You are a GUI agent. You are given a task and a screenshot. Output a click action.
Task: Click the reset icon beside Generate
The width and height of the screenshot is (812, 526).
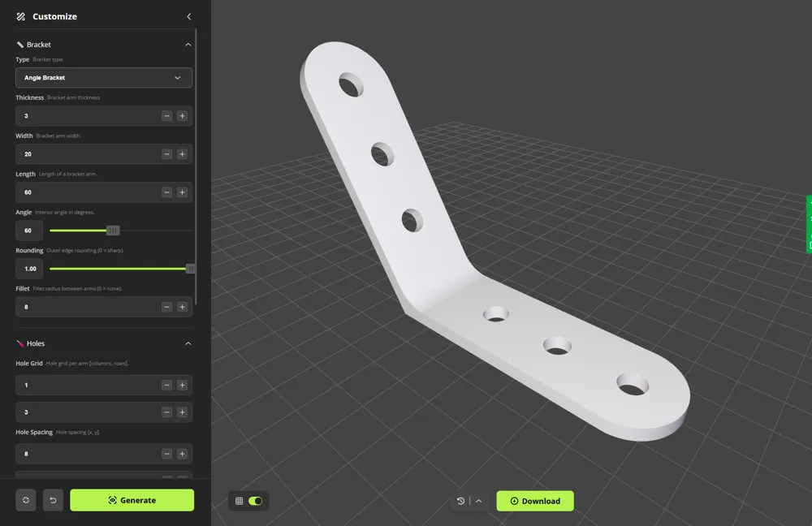pyautogui.click(x=25, y=500)
